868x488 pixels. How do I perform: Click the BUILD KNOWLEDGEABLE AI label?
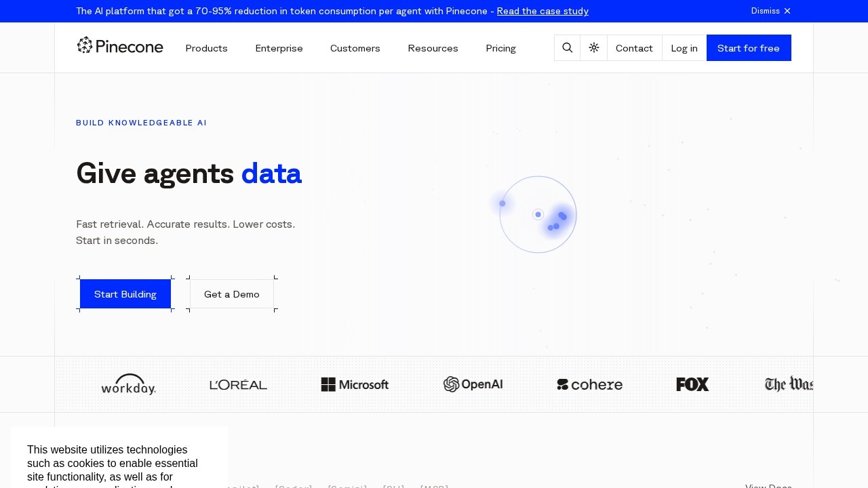point(141,123)
